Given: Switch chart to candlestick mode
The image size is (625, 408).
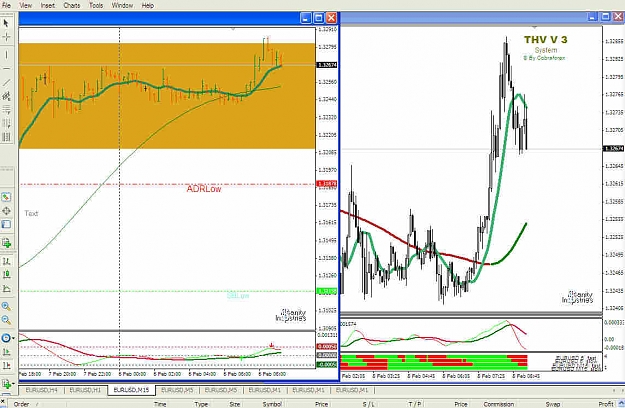Looking at the screenshot, I should click(6, 275).
